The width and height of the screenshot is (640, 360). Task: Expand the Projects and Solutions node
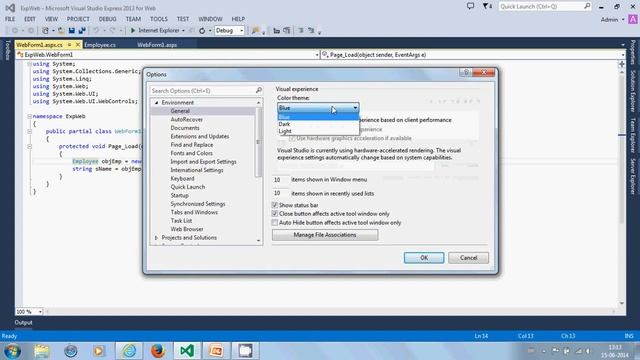point(156,238)
